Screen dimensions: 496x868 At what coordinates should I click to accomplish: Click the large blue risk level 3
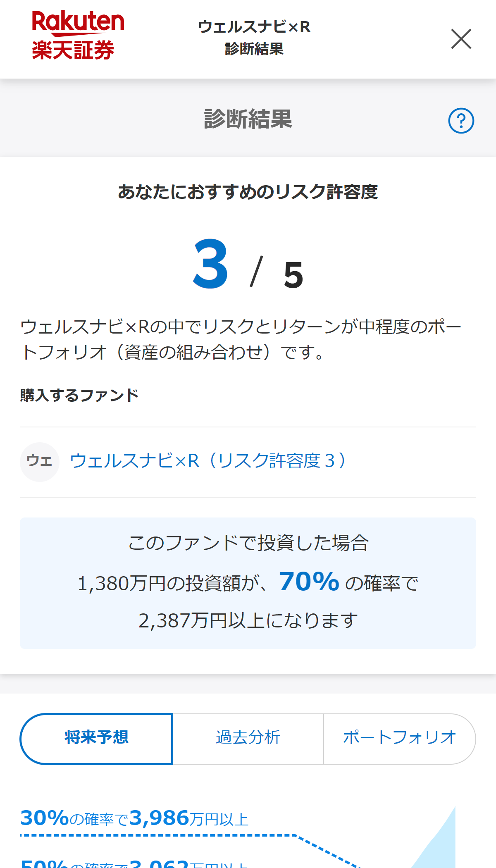(210, 265)
